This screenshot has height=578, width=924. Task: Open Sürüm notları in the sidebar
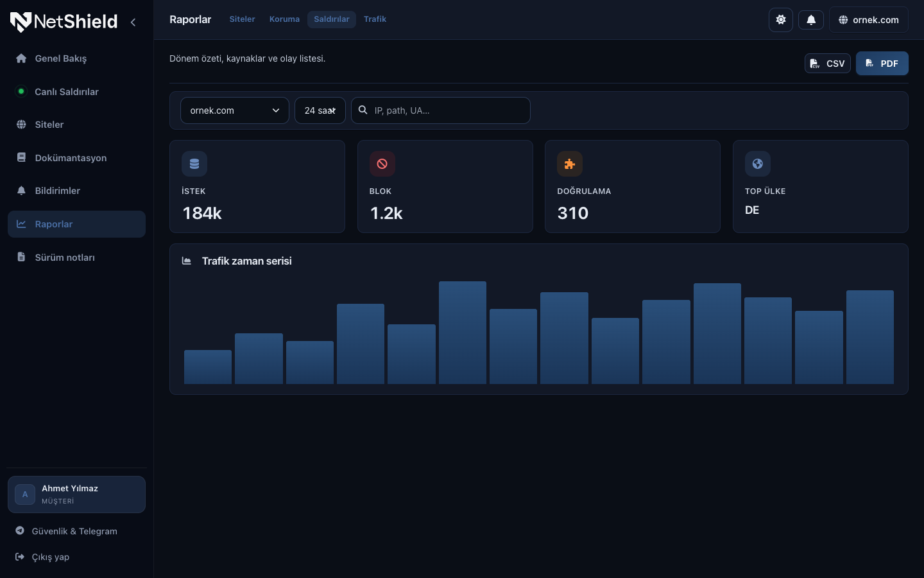tap(76, 258)
